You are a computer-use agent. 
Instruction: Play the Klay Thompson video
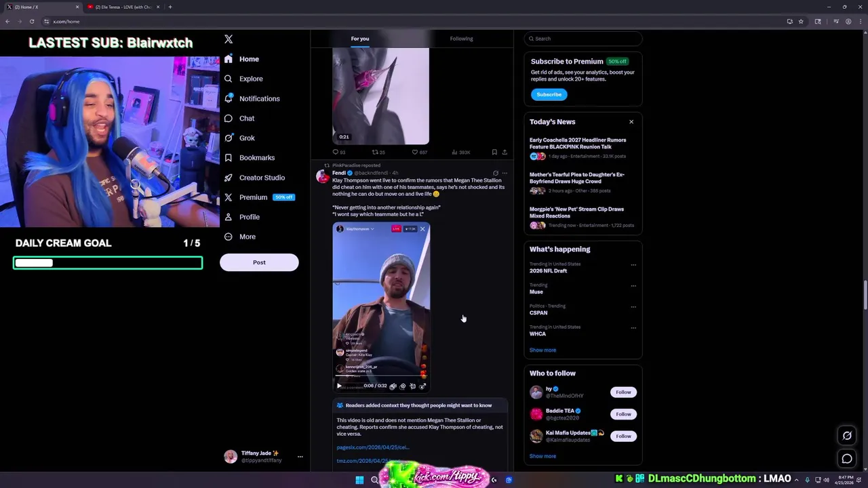[339, 386]
